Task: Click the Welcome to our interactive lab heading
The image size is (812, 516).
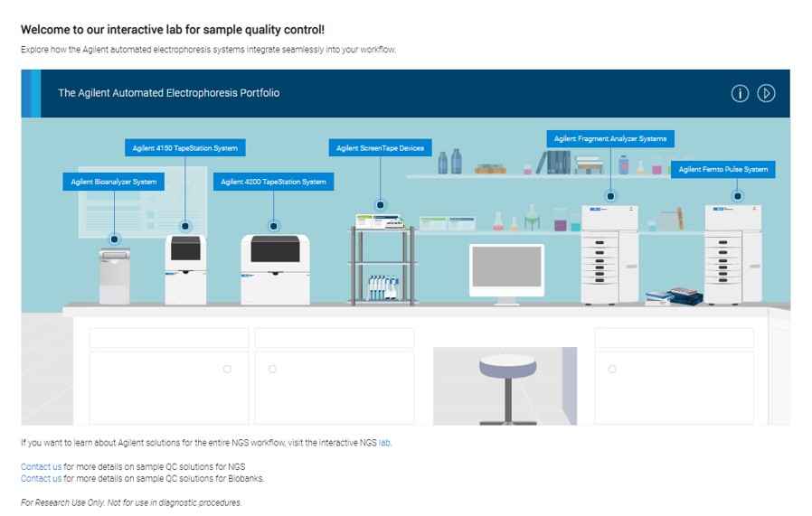Action: click(x=173, y=30)
